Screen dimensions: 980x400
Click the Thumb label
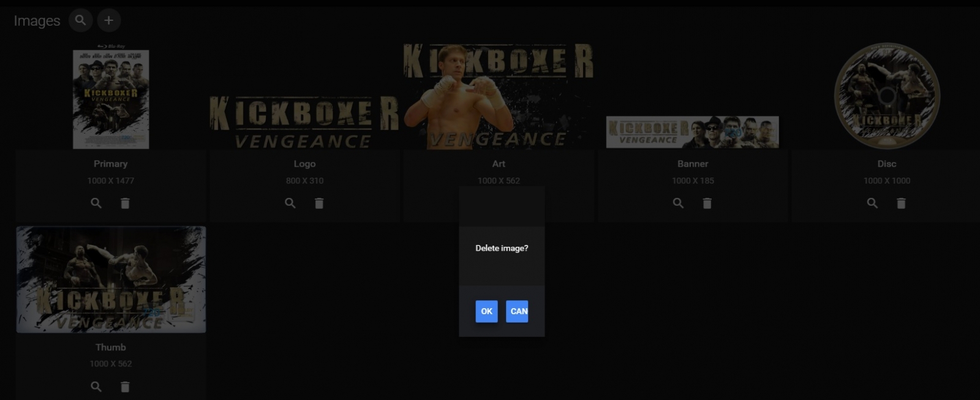pyautogui.click(x=111, y=347)
